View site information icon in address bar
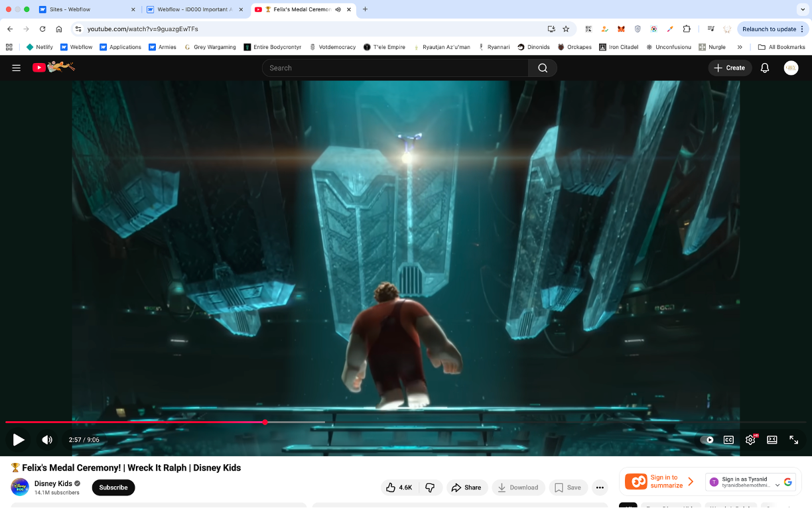The image size is (812, 508). pyautogui.click(x=78, y=29)
